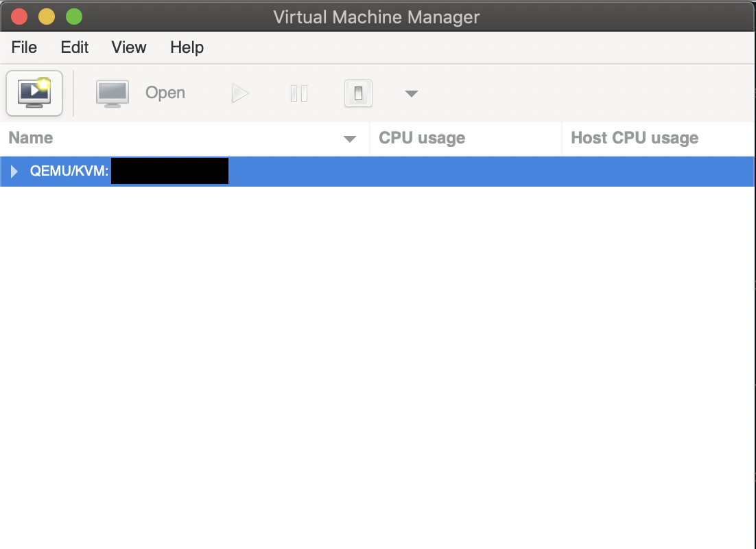
Task: Open the Help menu
Action: [187, 47]
